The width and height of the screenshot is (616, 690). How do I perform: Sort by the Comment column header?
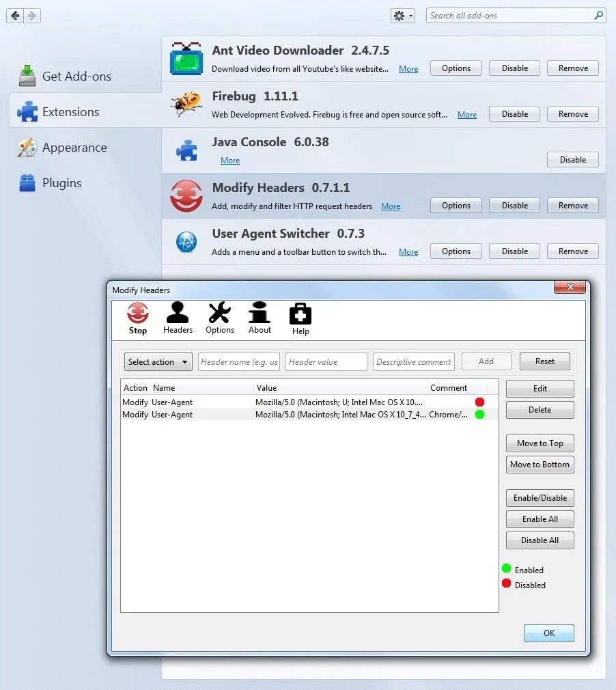click(x=450, y=387)
